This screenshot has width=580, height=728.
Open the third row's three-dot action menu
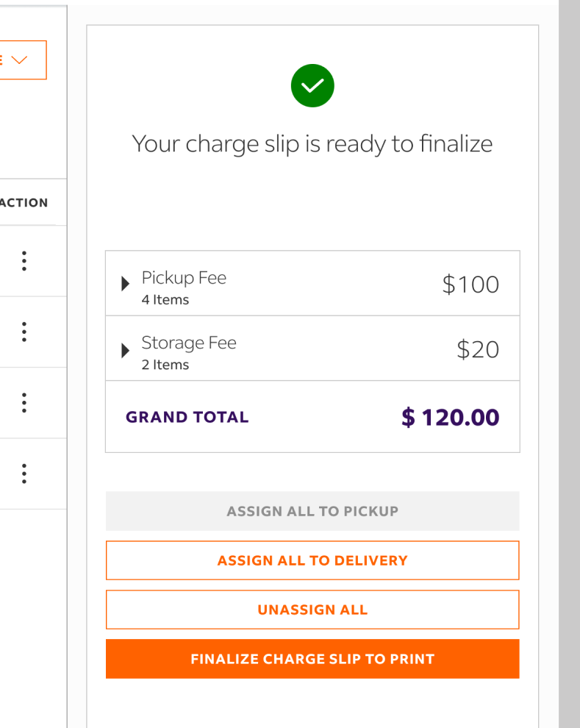(x=24, y=403)
